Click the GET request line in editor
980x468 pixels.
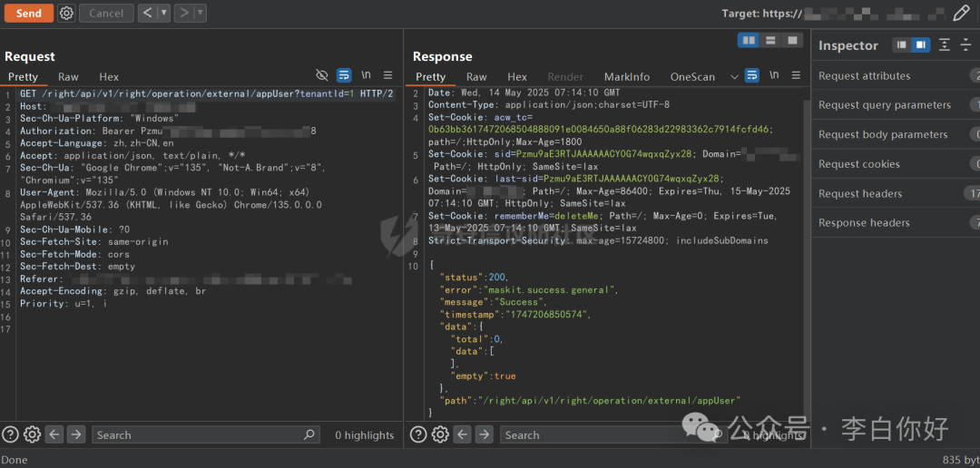click(x=207, y=94)
